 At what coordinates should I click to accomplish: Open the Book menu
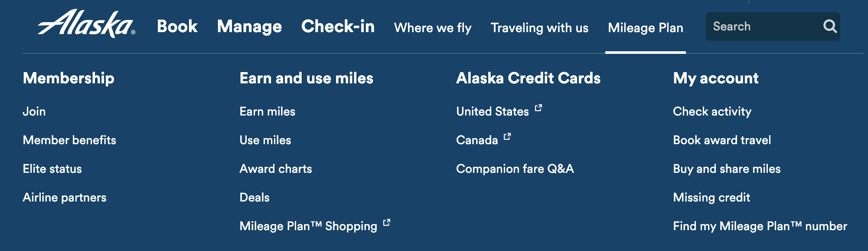[177, 26]
